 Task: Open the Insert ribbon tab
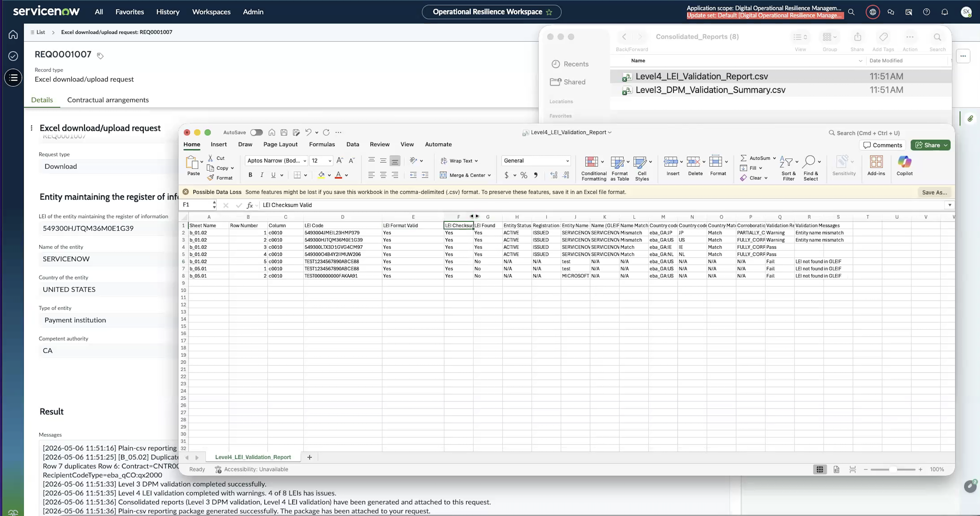tap(219, 144)
